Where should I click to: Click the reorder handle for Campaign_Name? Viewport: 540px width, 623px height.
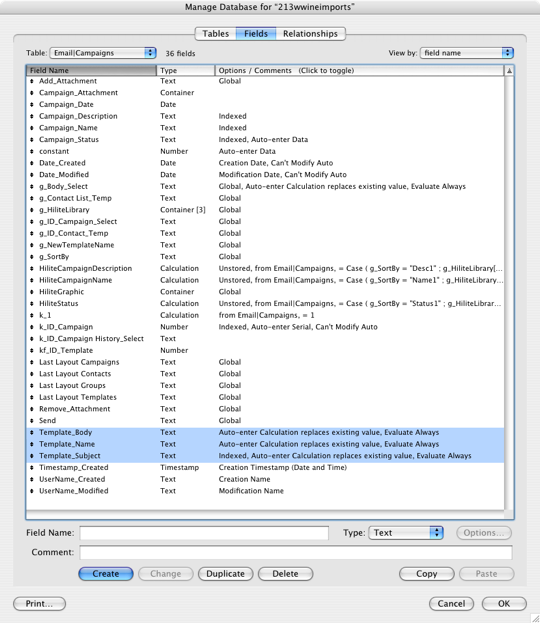(32, 128)
